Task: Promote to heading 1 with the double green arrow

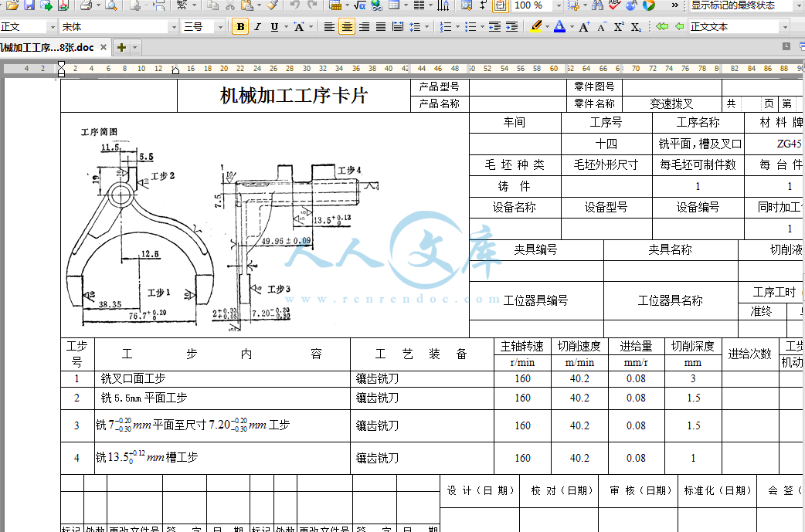Action: point(662,27)
